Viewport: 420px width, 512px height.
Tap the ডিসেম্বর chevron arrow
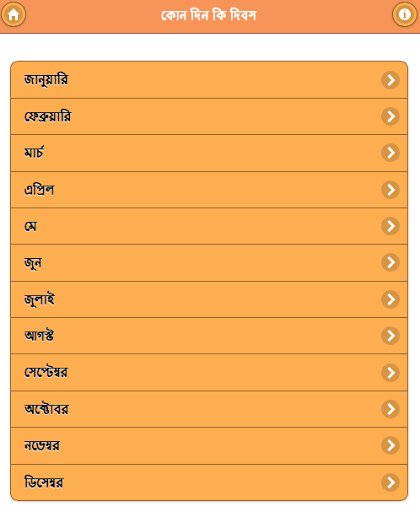point(390,482)
